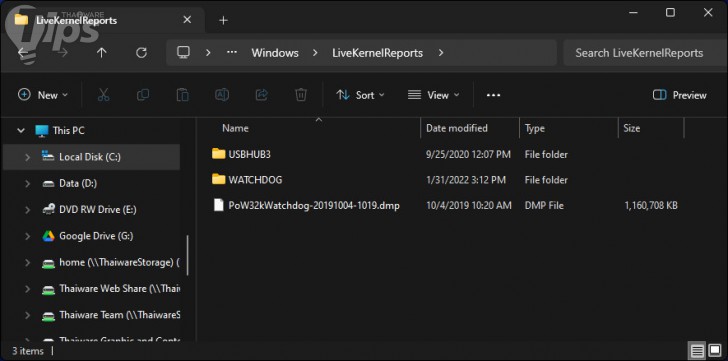Expand Thaiware Web Share node
The width and height of the screenshot is (728, 361).
pyautogui.click(x=27, y=289)
